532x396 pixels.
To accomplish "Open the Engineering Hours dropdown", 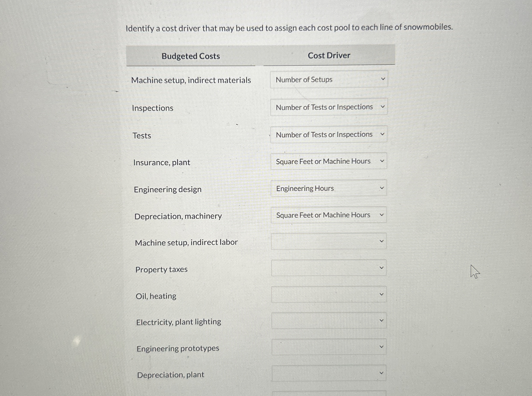I will pos(329,188).
